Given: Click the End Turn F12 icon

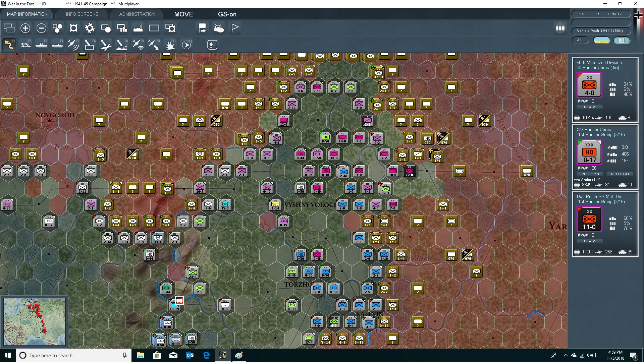Looking at the screenshot, I should tap(186, 45).
